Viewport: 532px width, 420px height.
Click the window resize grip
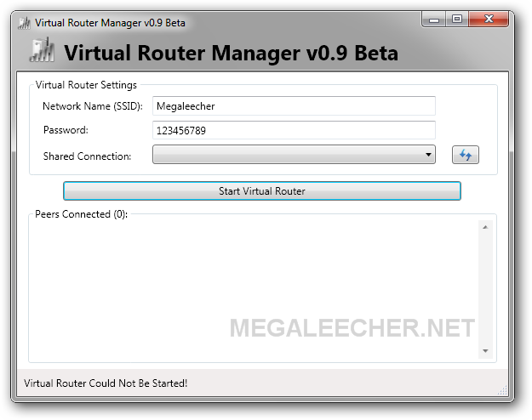point(502,390)
